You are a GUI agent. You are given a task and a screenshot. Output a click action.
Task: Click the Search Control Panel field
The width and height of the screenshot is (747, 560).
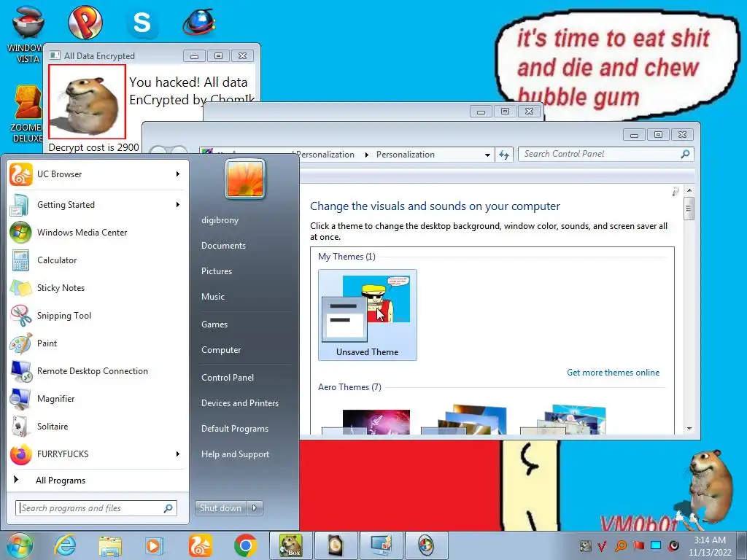606,155
